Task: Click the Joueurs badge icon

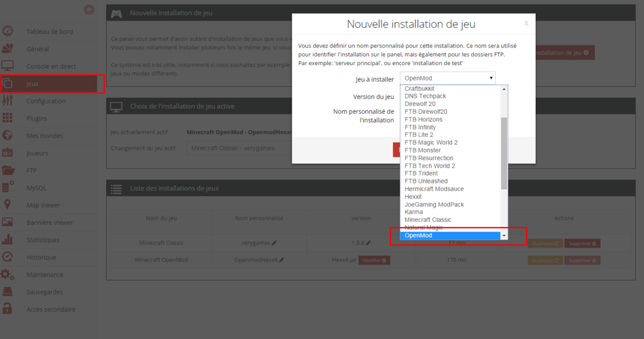Action: click(7, 152)
